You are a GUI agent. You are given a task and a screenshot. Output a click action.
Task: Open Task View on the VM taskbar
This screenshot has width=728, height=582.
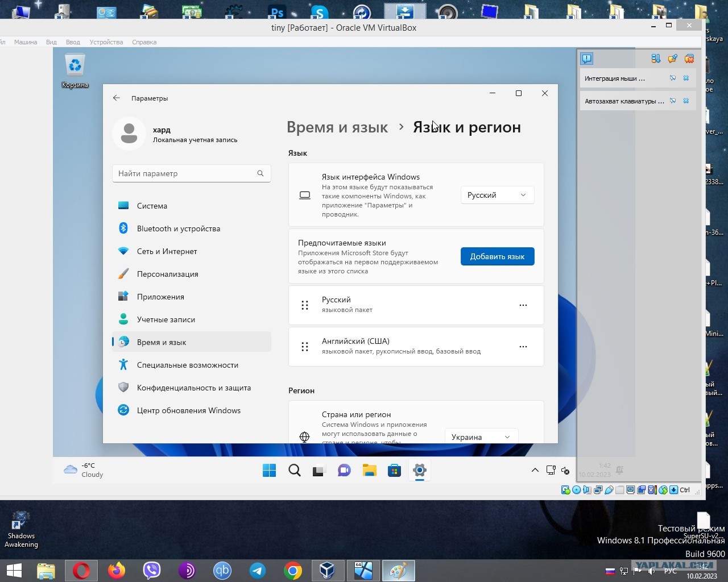(x=318, y=471)
